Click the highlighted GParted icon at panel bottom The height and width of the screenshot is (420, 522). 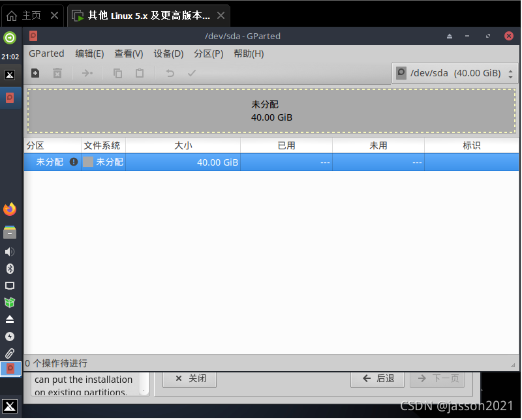point(10,368)
